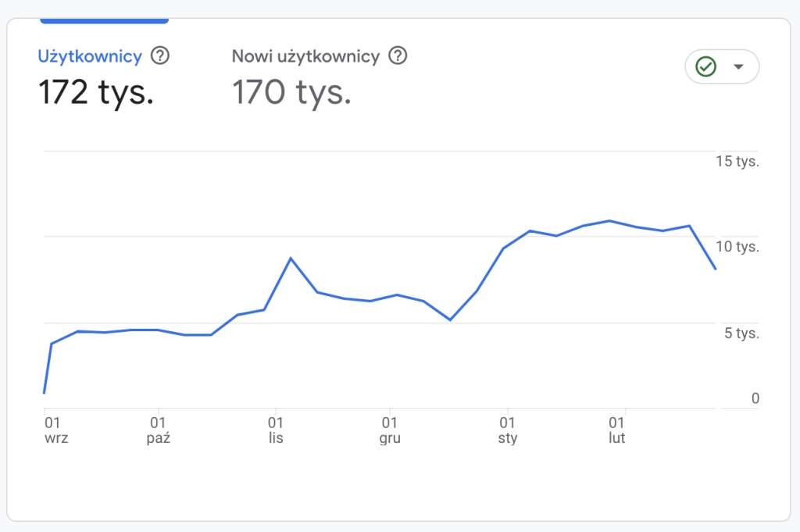Click the chart dip in mid-December
Image resolution: width=800 pixels, height=532 pixels.
point(450,320)
